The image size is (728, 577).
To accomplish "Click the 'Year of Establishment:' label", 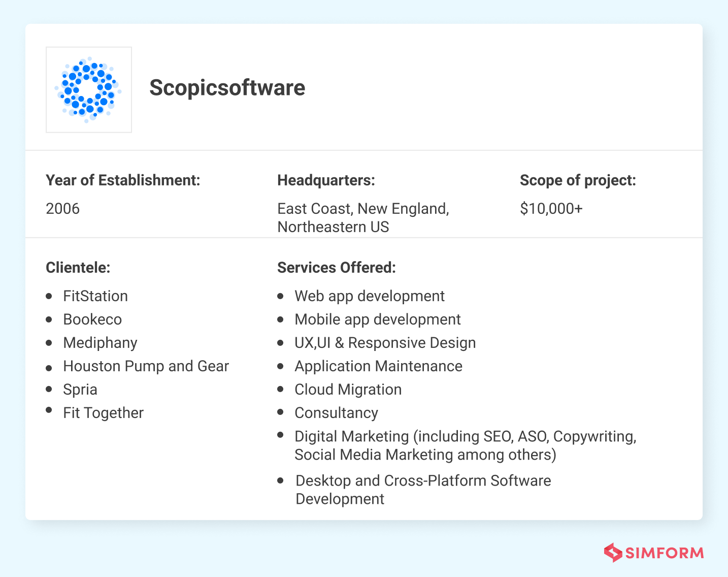I will tap(123, 180).
